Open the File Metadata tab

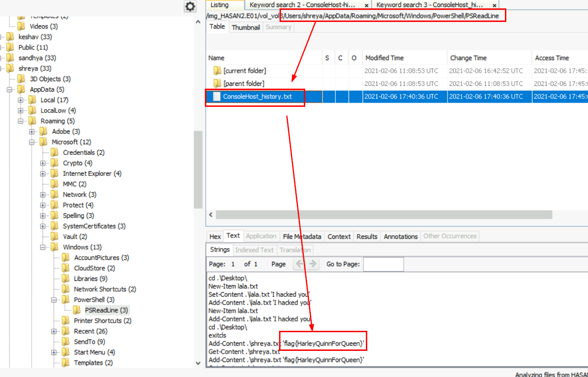(302, 237)
